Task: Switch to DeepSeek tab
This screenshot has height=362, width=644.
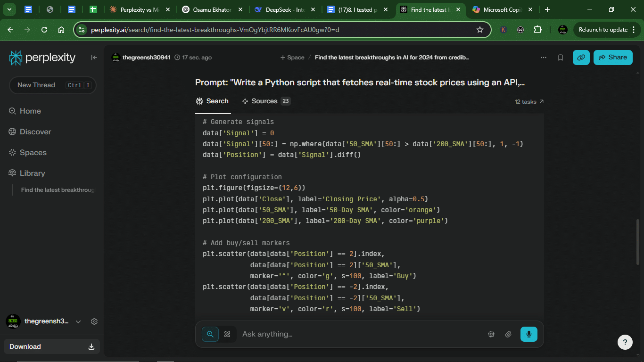Action: coord(285,9)
